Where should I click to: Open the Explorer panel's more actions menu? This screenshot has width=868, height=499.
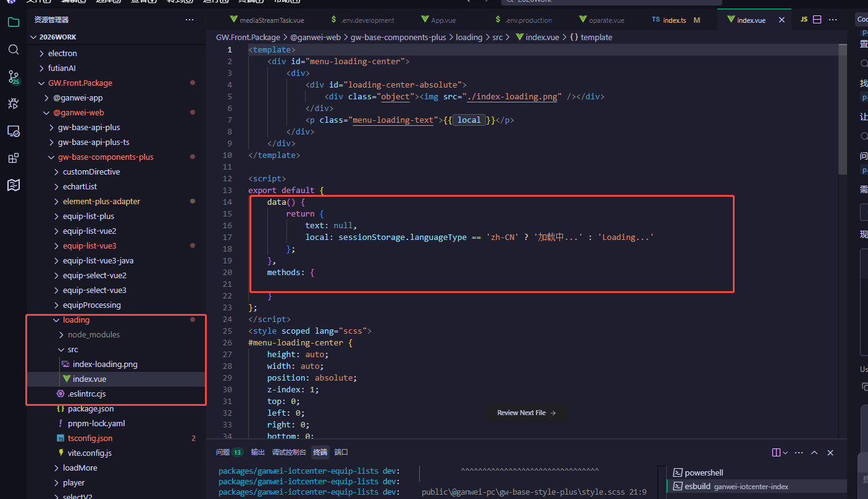pyautogui.click(x=190, y=20)
